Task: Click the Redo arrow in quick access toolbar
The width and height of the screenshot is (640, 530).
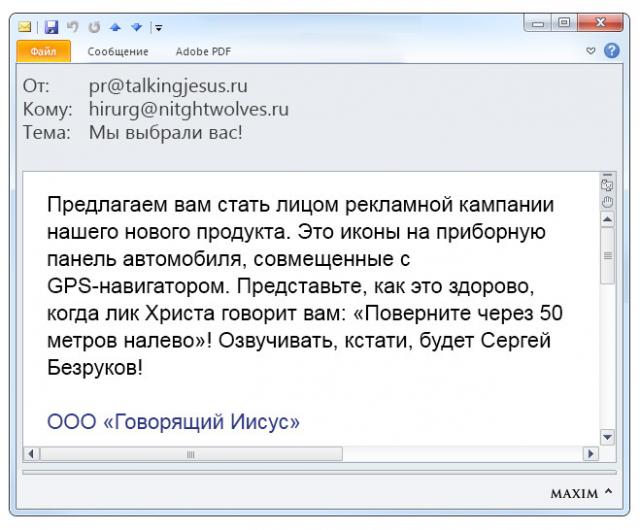Action: pyautogui.click(x=94, y=27)
